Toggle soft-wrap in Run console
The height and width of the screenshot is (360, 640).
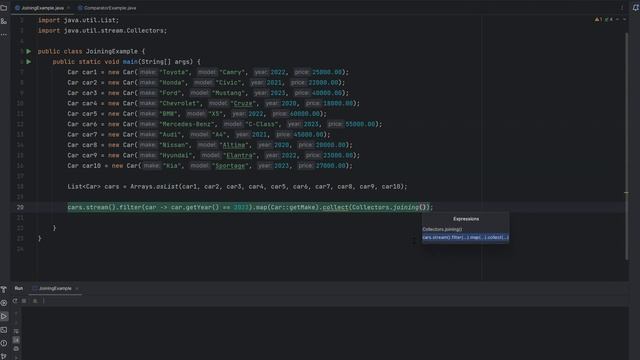[16, 331]
